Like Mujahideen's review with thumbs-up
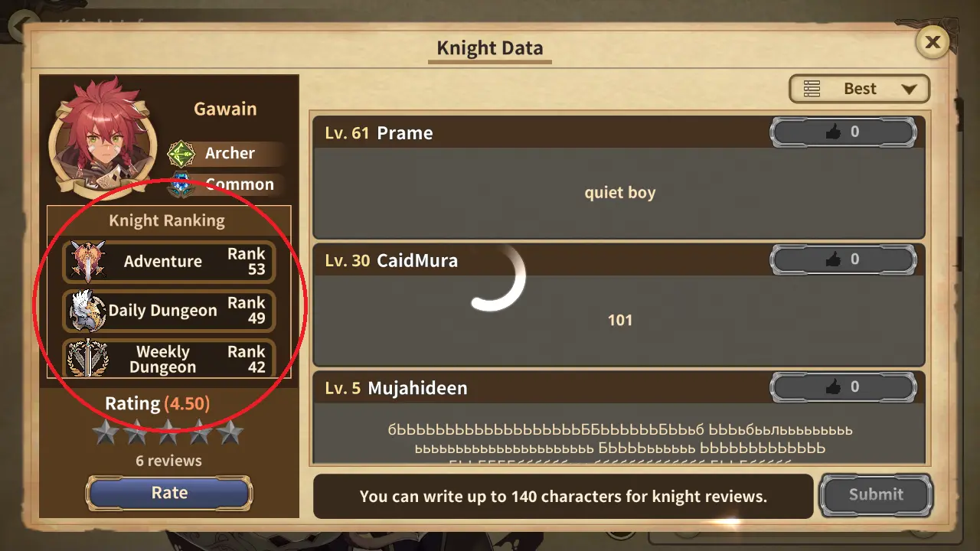This screenshot has height=551, width=980. (843, 387)
